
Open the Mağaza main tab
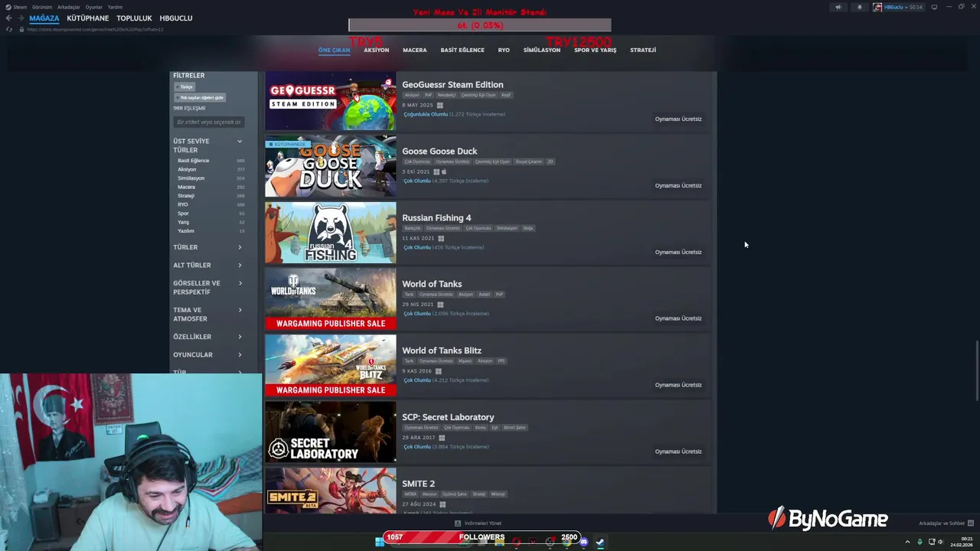point(44,18)
